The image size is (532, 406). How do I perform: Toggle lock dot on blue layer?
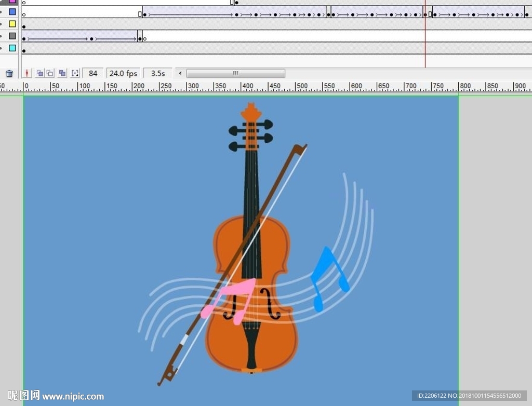click(1, 12)
